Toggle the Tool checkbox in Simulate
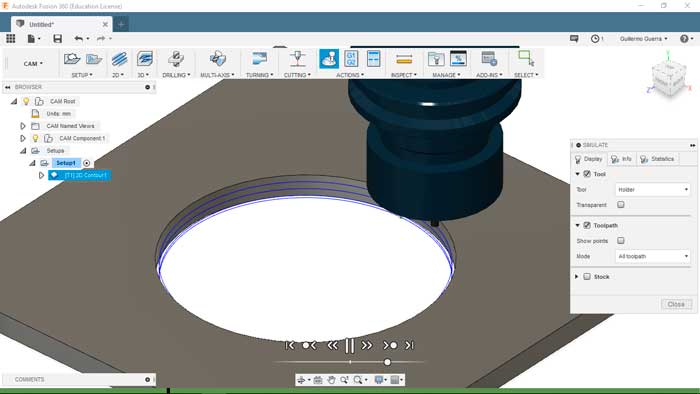The image size is (700, 394). pyautogui.click(x=587, y=174)
